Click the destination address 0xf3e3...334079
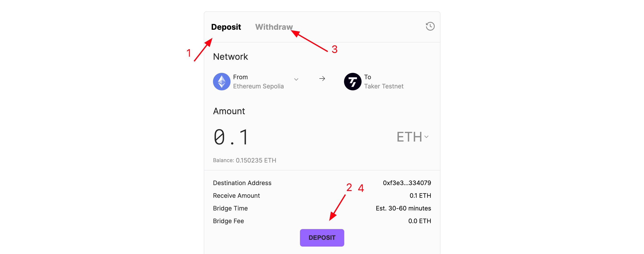The image size is (644, 254). (x=407, y=183)
